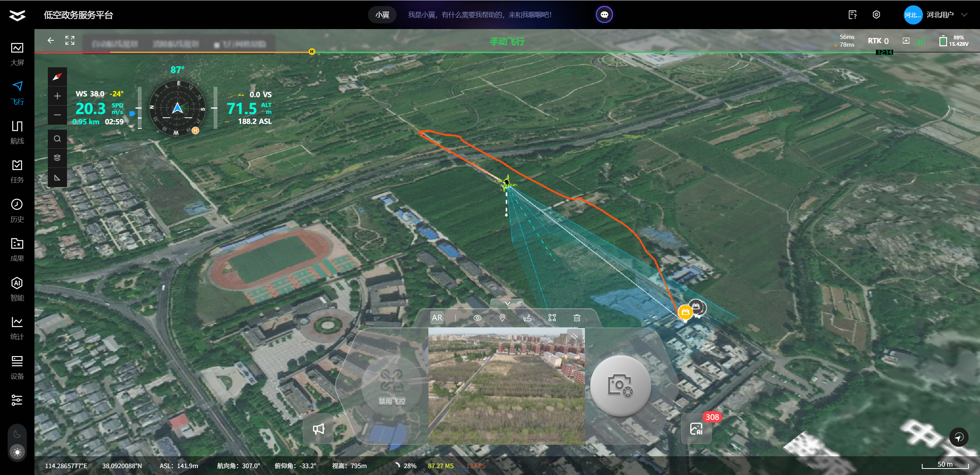This screenshot has width=980, height=475.
Task: Open sidebar filter settings sliders icon
Action: (x=17, y=400)
